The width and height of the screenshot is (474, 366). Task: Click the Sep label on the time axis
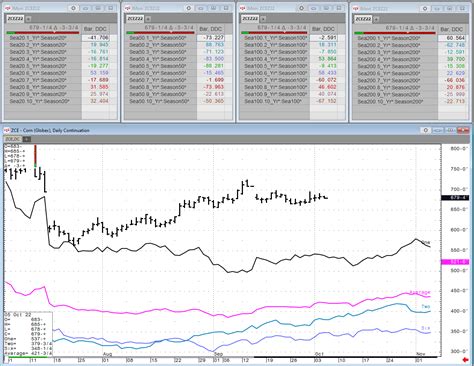(218, 354)
